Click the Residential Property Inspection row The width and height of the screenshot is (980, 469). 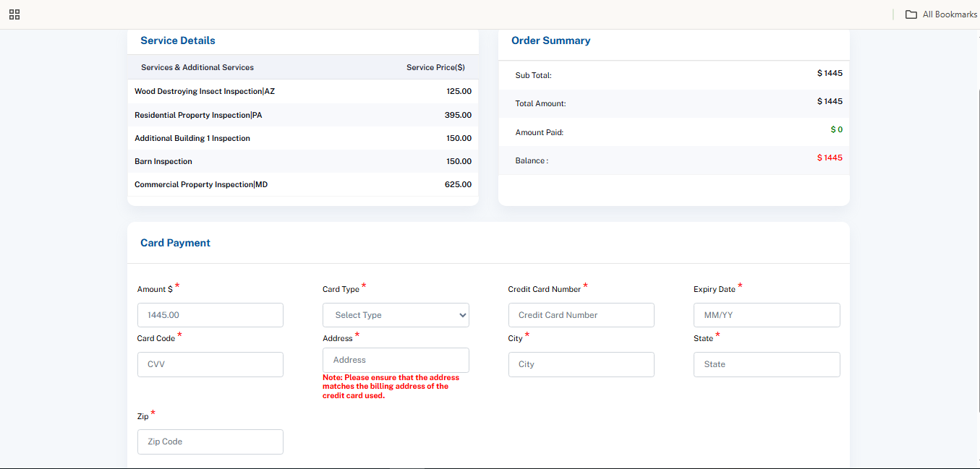pos(198,115)
